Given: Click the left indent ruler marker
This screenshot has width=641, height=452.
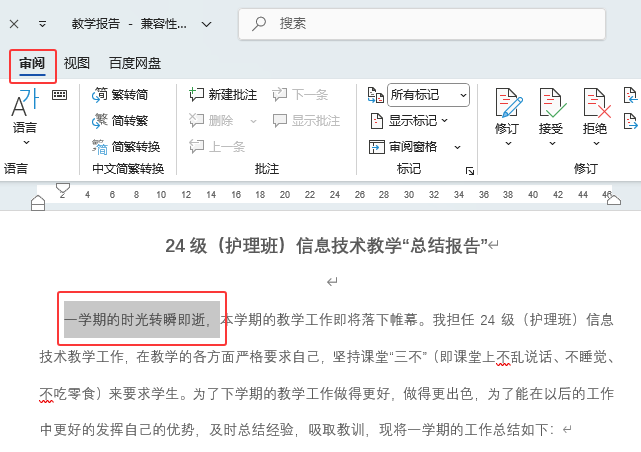Looking at the screenshot, I should (x=38, y=203).
